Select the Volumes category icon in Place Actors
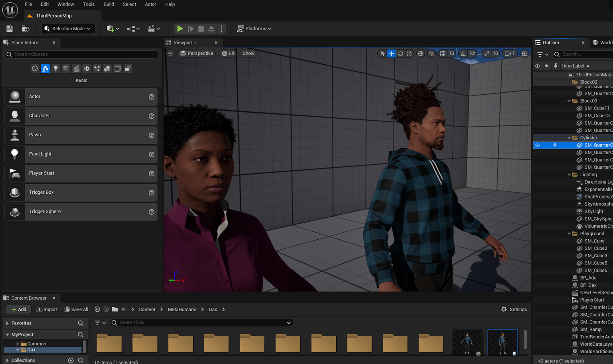613x364 pixels. pos(118,69)
